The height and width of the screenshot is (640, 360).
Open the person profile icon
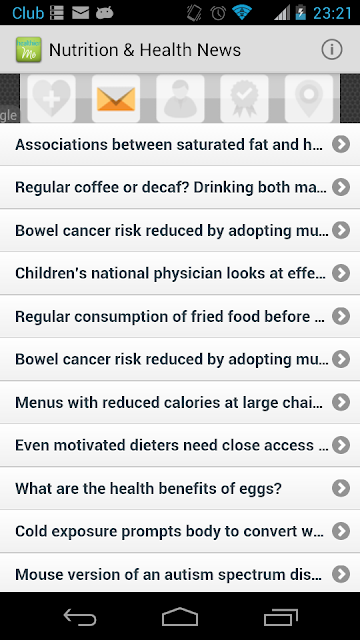click(180, 98)
